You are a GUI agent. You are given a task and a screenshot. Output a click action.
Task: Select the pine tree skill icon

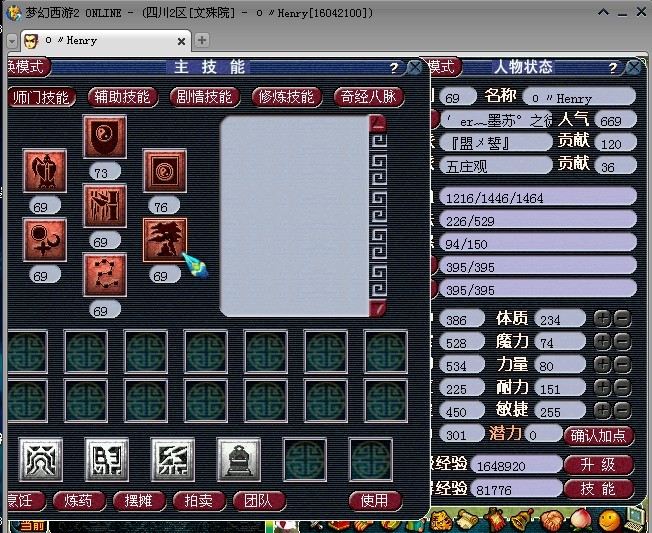point(165,240)
